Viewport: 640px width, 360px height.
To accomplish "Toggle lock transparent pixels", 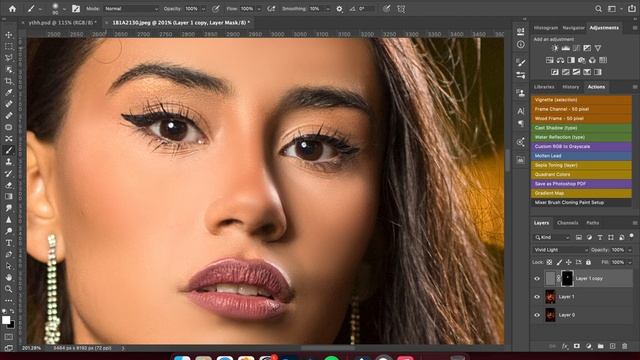I will [549, 262].
